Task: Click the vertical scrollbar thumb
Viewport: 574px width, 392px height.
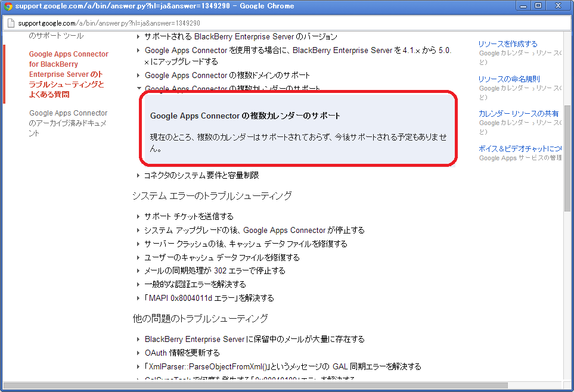Action: point(567,158)
